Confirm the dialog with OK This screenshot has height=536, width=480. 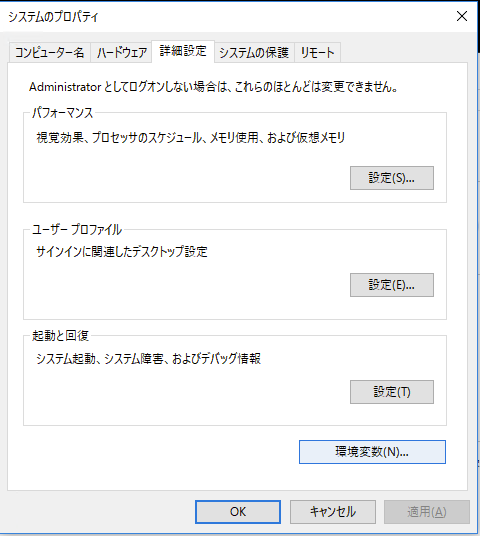(x=238, y=512)
